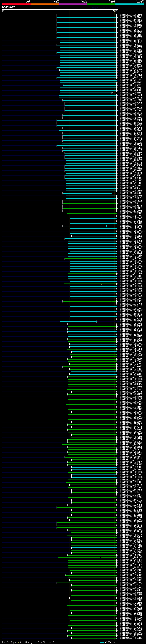Click the '=100char.' scale legend
Image resolution: width=146 pixels, height=644 pixels.
click(108, 642)
